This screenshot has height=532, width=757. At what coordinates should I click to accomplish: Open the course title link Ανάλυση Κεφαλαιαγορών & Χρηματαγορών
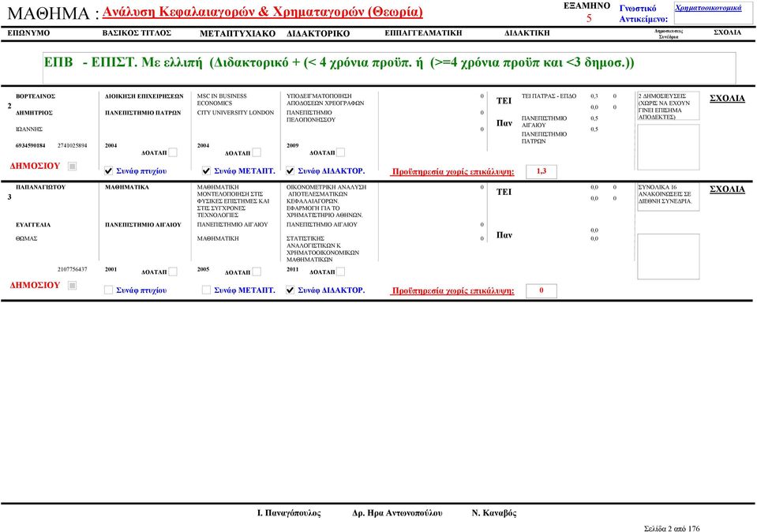[263, 12]
